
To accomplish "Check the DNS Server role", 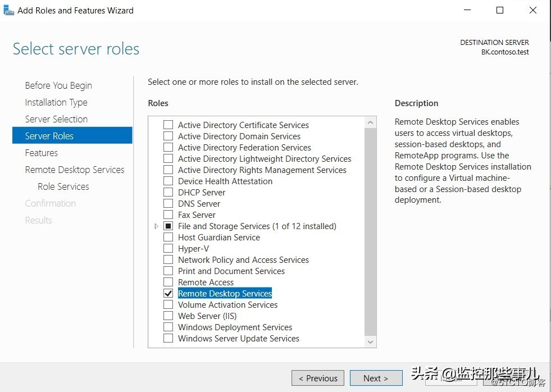I will (168, 204).
